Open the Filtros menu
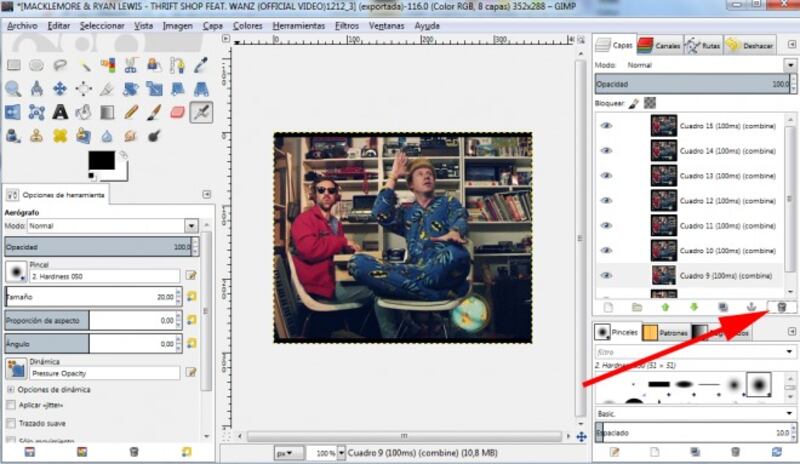The width and height of the screenshot is (800, 464). (x=347, y=25)
